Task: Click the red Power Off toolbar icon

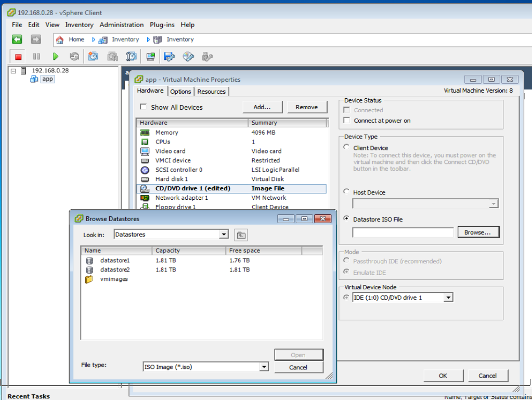Action: (x=18, y=57)
